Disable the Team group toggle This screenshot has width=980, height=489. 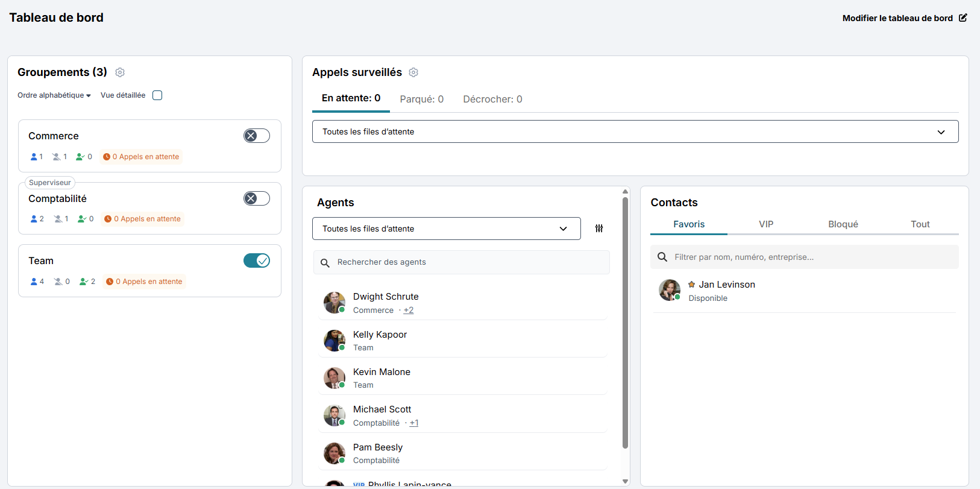pos(256,260)
